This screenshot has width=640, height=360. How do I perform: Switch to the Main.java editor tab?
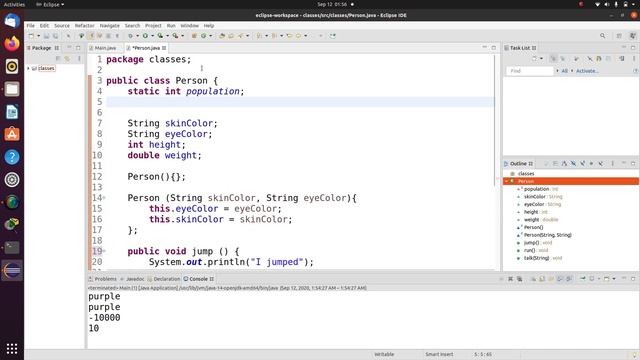(x=105, y=48)
